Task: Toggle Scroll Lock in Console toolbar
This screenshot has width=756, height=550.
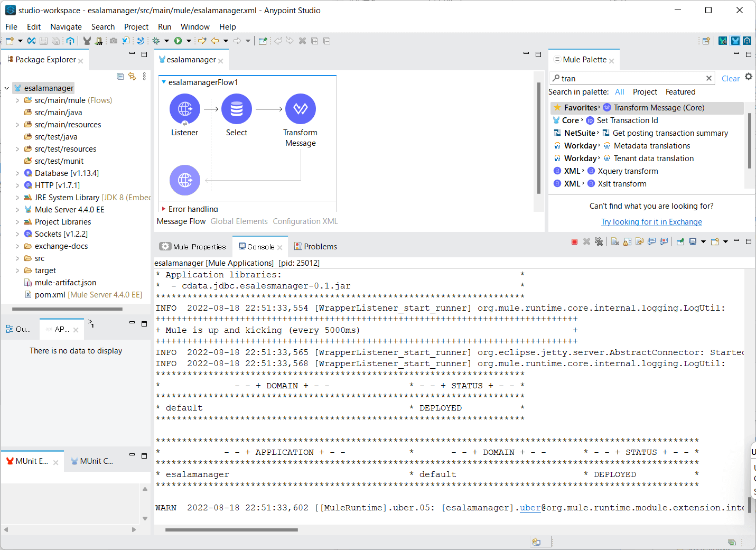Action: coord(627,242)
